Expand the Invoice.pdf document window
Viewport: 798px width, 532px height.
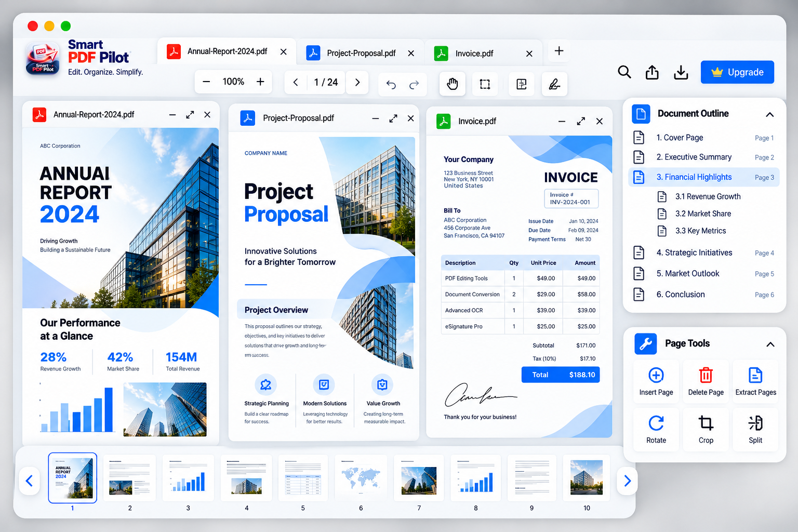pos(581,122)
